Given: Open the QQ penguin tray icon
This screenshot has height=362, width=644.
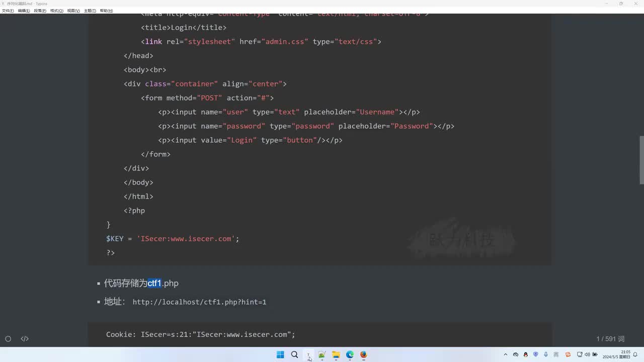Looking at the screenshot, I should [526, 354].
